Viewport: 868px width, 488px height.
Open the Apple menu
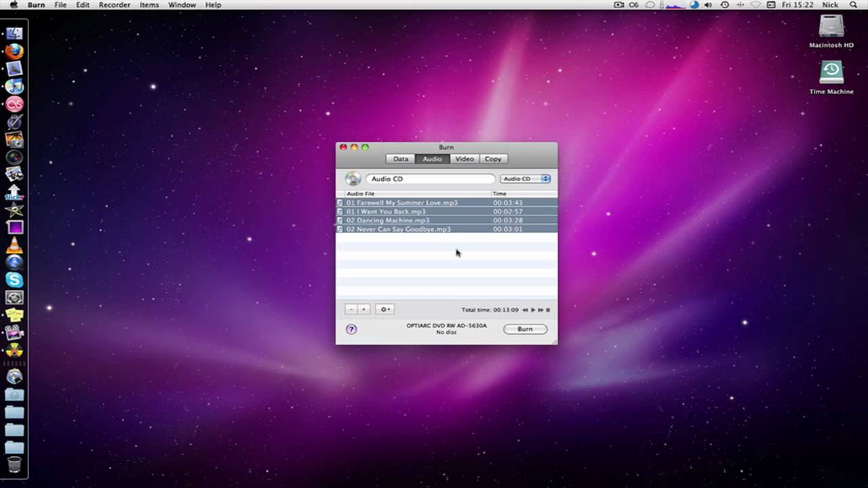pyautogui.click(x=14, y=5)
